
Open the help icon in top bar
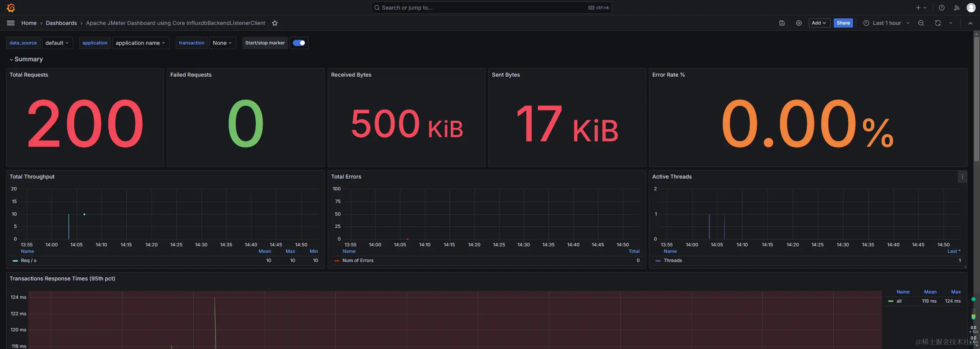pos(941,8)
